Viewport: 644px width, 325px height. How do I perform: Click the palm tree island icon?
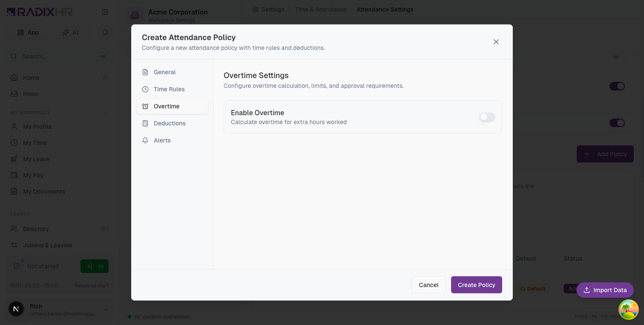(x=629, y=309)
